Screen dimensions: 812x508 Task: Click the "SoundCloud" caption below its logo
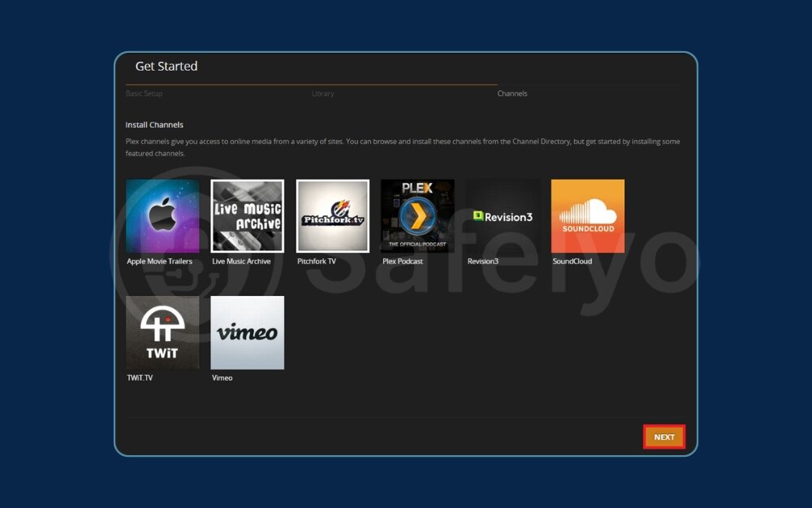[x=572, y=262]
